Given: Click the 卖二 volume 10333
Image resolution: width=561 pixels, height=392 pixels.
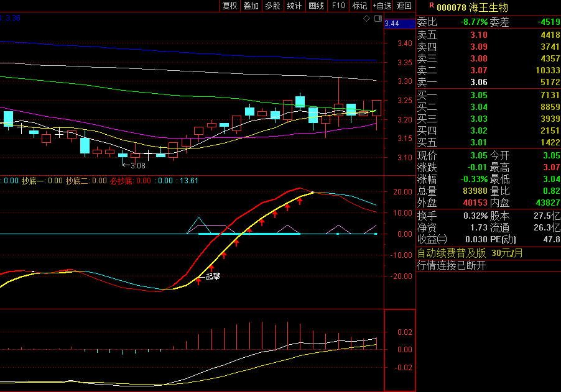Looking at the screenshot, I should click(548, 70).
